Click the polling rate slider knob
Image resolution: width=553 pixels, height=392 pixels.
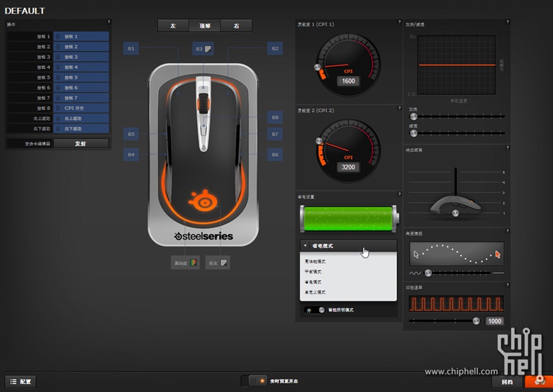tap(476, 321)
